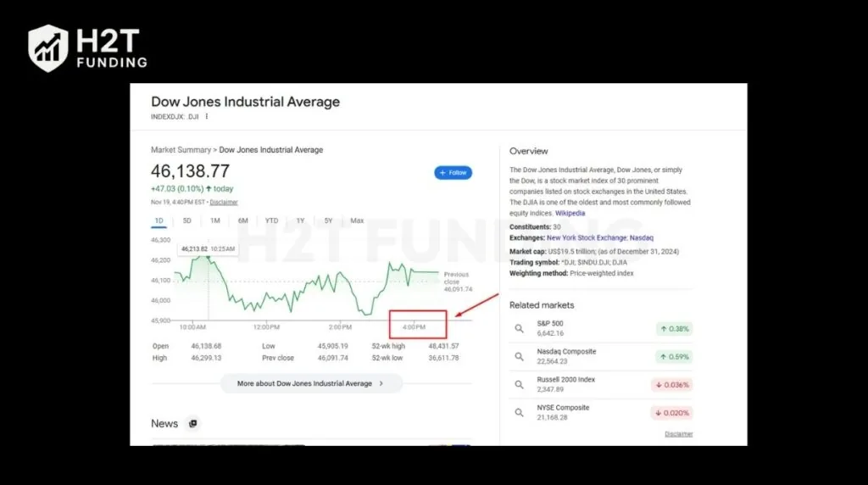Click the 0.59% change badge for Nasdaq Composite
The width and height of the screenshot is (868, 485).
674,357
